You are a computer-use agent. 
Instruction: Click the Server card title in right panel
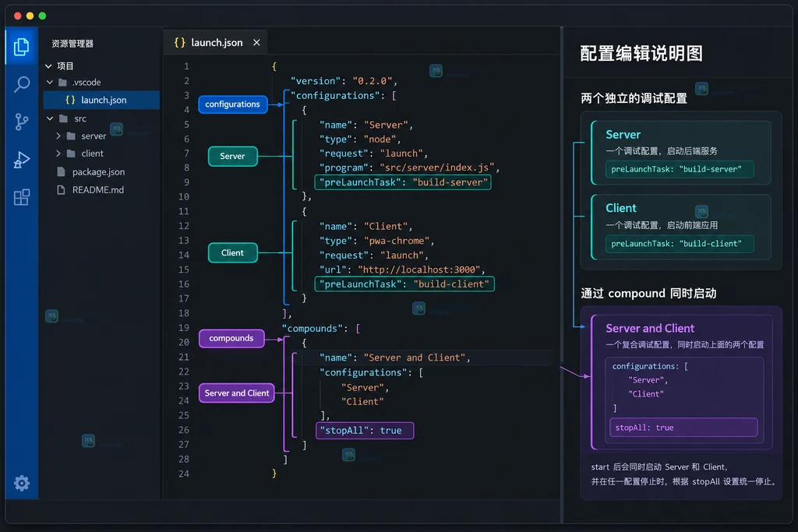click(623, 135)
